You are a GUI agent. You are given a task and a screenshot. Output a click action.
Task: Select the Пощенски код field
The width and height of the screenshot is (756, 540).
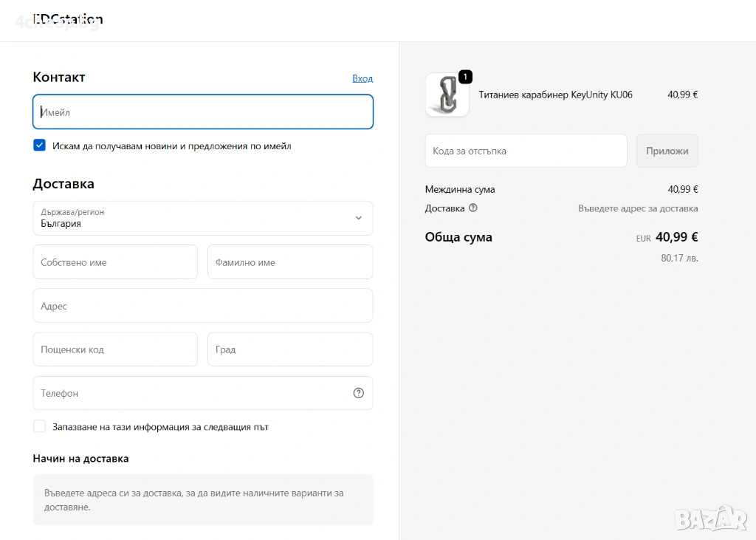(115, 349)
